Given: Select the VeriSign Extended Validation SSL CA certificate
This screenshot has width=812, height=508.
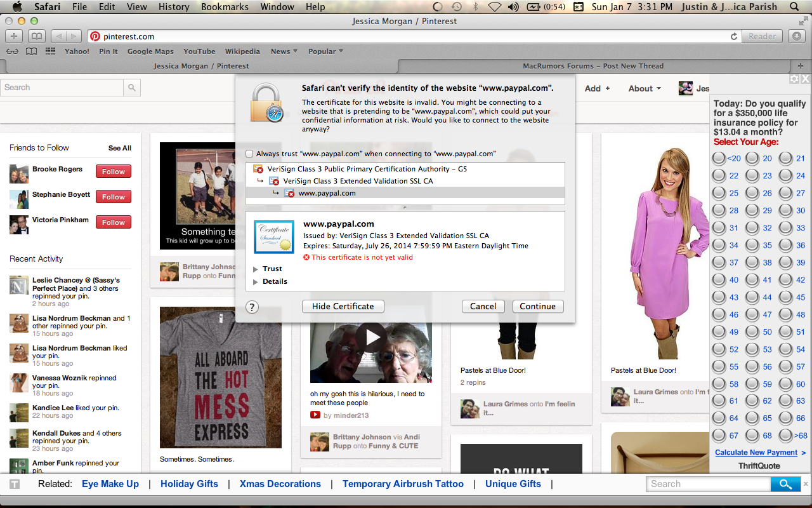Looking at the screenshot, I should click(405, 181).
